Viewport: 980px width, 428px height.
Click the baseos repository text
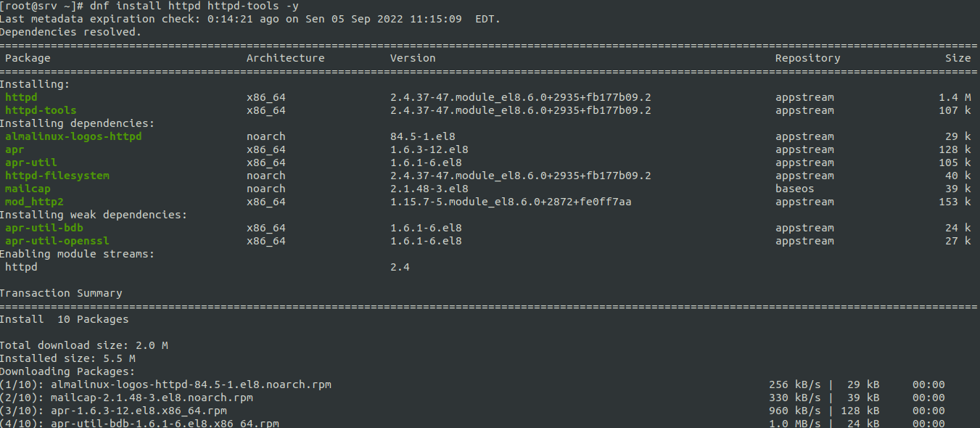point(794,189)
